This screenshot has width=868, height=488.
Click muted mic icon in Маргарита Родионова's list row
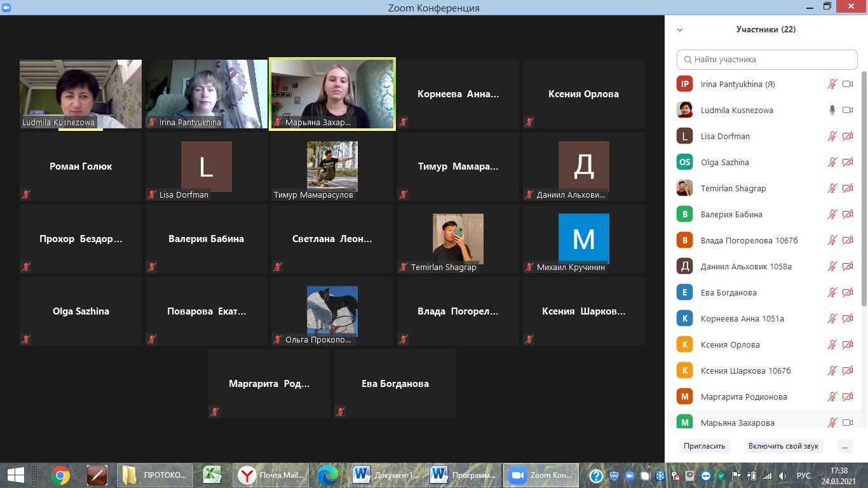pos(832,396)
